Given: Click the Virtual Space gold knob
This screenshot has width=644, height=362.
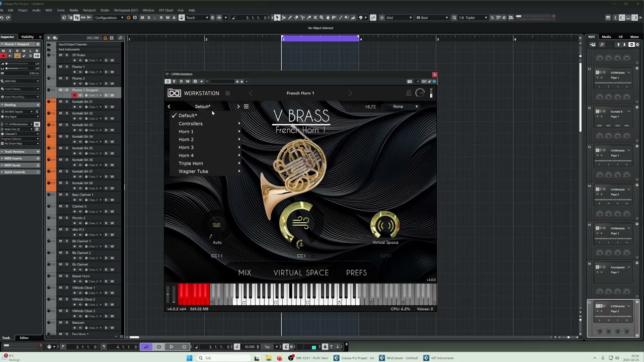Looking at the screenshot, I should [x=385, y=226].
